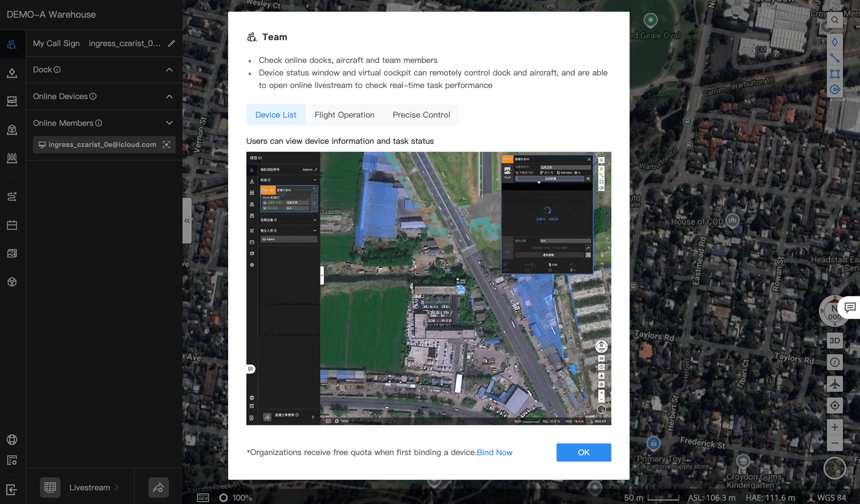
Task: Open the flight route planning panel in sidebar
Action: pos(12,196)
